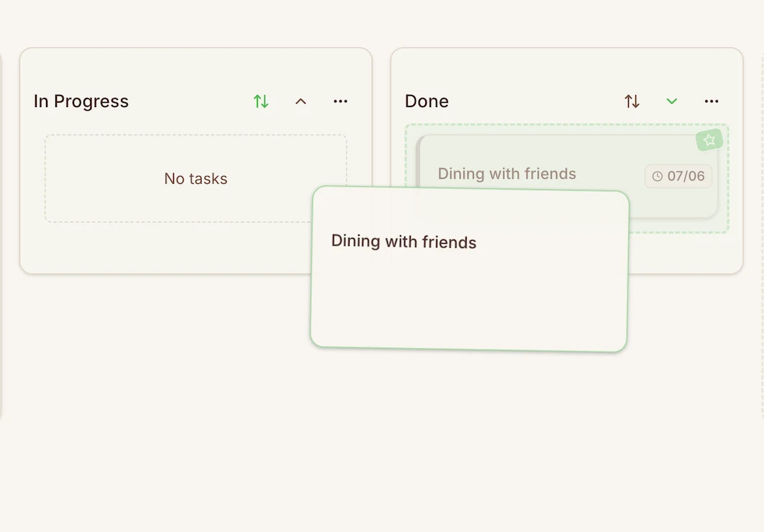This screenshot has width=764, height=532.
Task: Select the faded 'Dining with friends' title in Done
Action: pos(506,174)
